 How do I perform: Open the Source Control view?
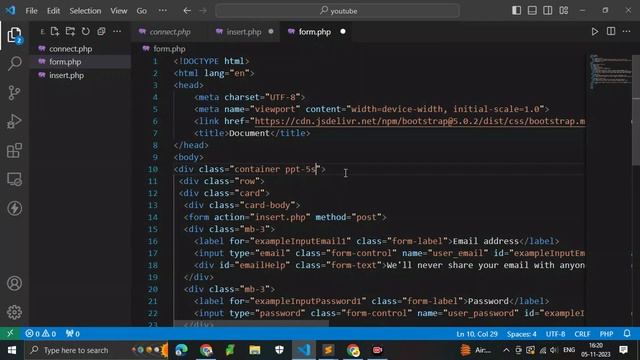[x=14, y=93]
